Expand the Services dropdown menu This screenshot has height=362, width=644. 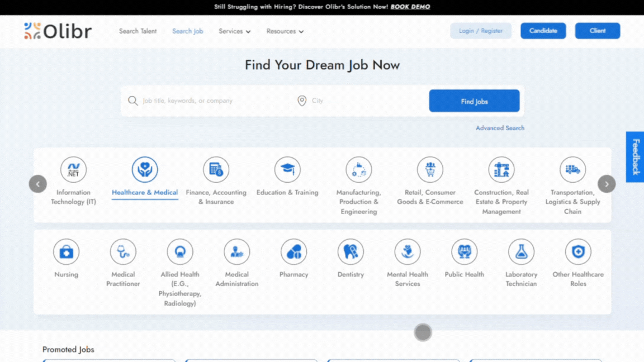(x=234, y=31)
